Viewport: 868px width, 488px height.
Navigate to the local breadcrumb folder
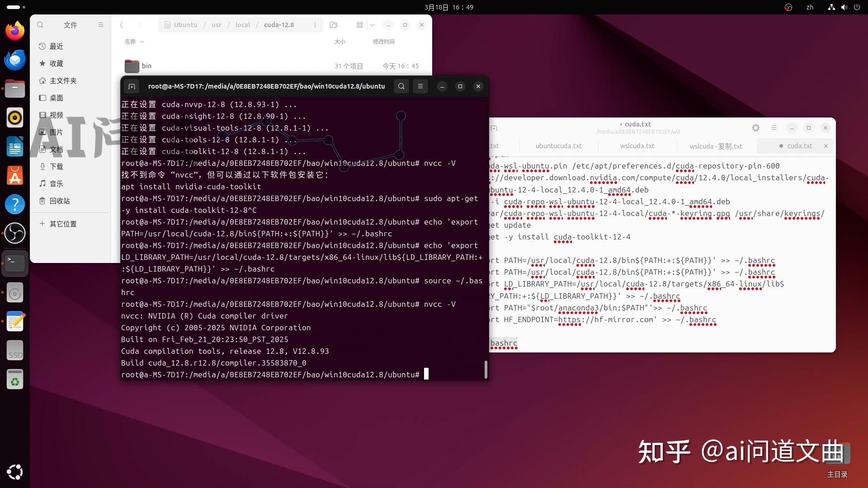coord(242,25)
